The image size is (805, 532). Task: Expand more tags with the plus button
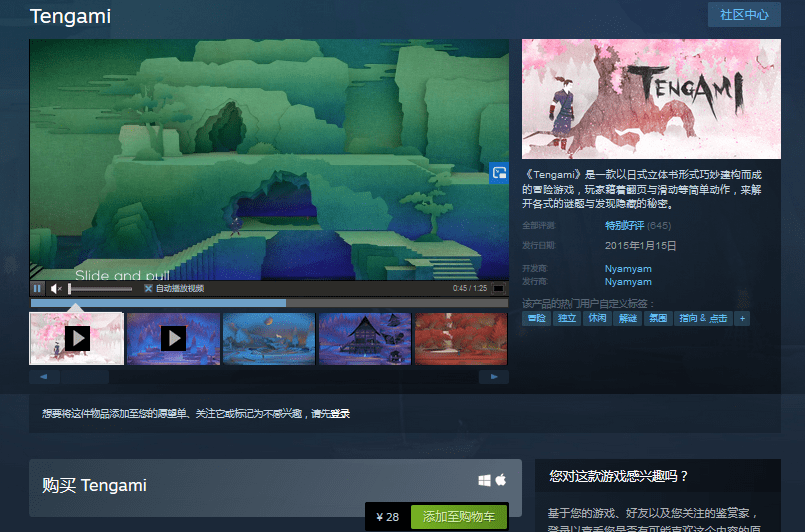point(742,318)
